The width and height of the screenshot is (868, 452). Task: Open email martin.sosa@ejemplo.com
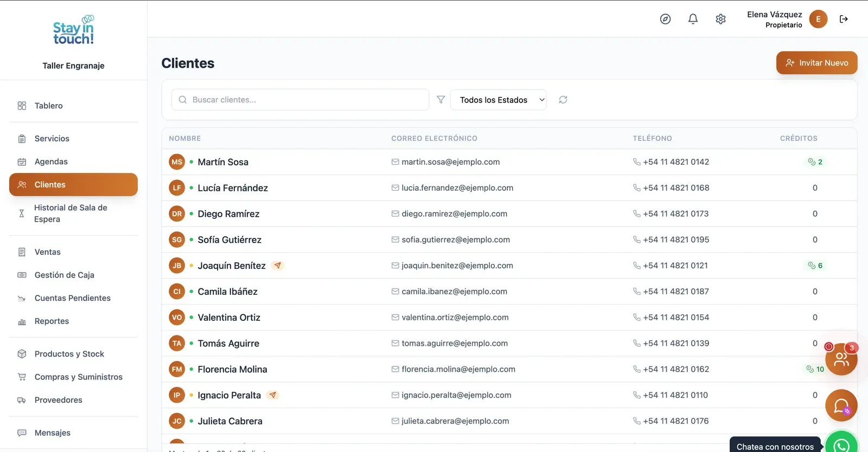[450, 162]
